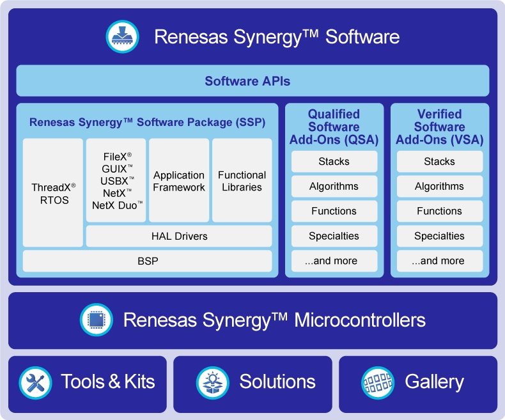Click Functions under Verified Software Add-Ons

click(x=439, y=211)
